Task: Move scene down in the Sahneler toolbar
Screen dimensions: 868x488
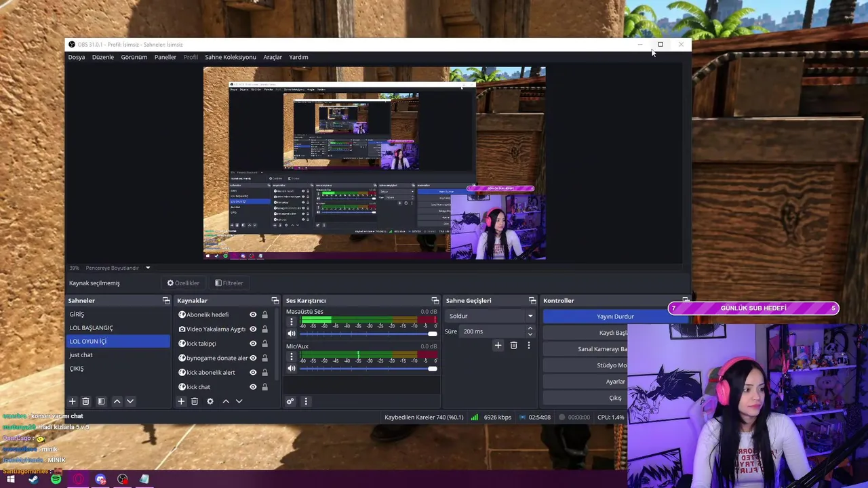Action: coord(130,401)
